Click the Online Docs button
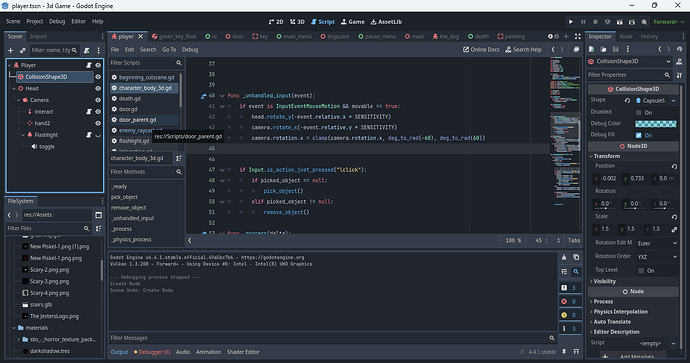This screenshot has height=363, width=690. (x=481, y=50)
